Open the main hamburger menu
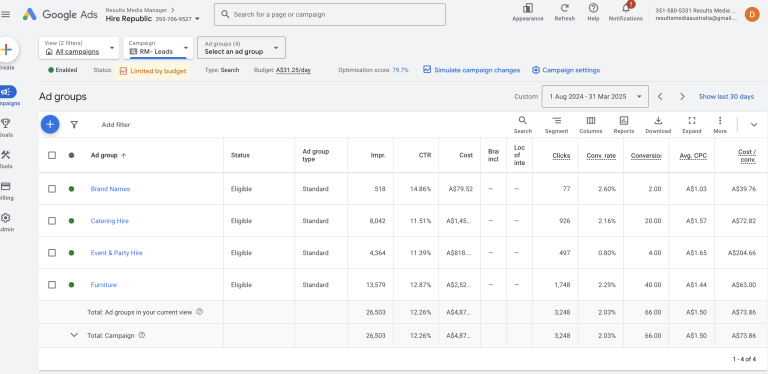Viewport: 768px width, 374px height. (x=5, y=14)
